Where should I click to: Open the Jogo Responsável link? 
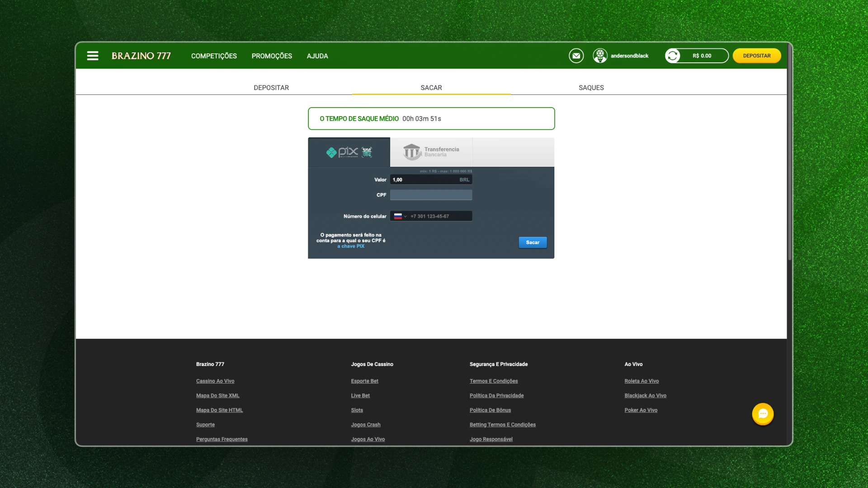pyautogui.click(x=491, y=439)
